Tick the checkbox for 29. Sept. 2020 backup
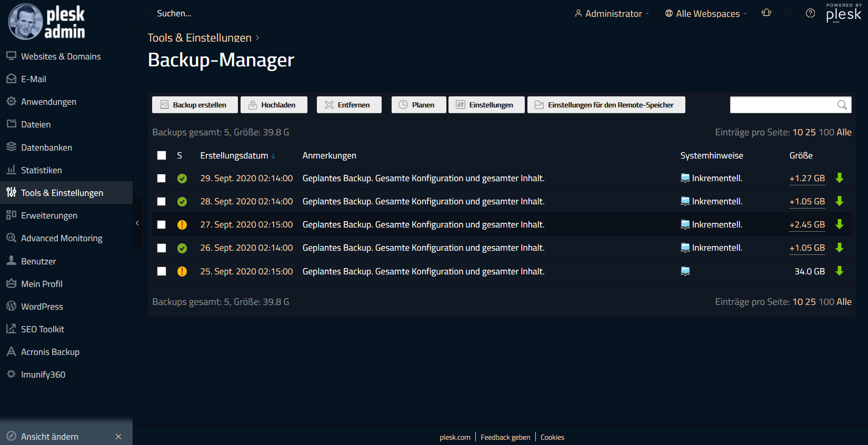 pos(162,179)
